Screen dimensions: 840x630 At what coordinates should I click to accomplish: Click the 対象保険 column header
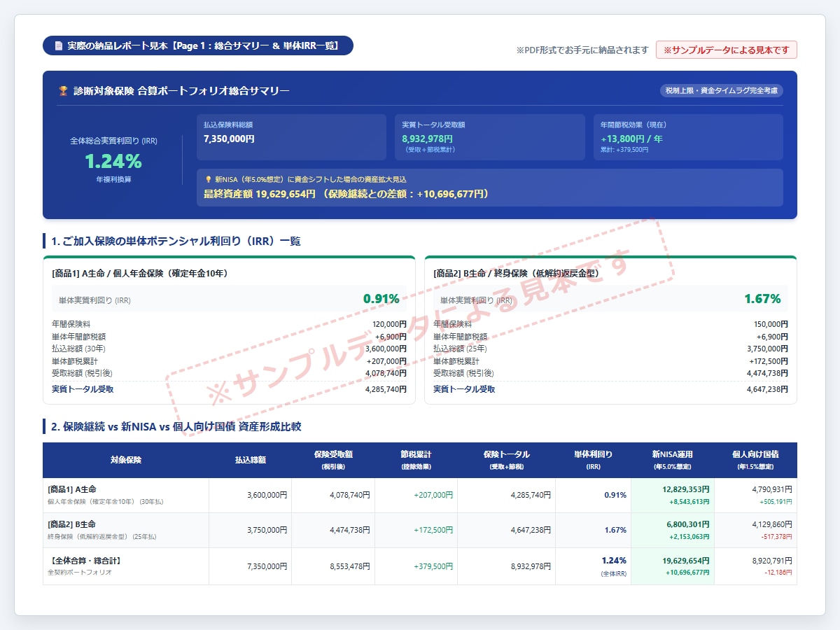point(126,460)
